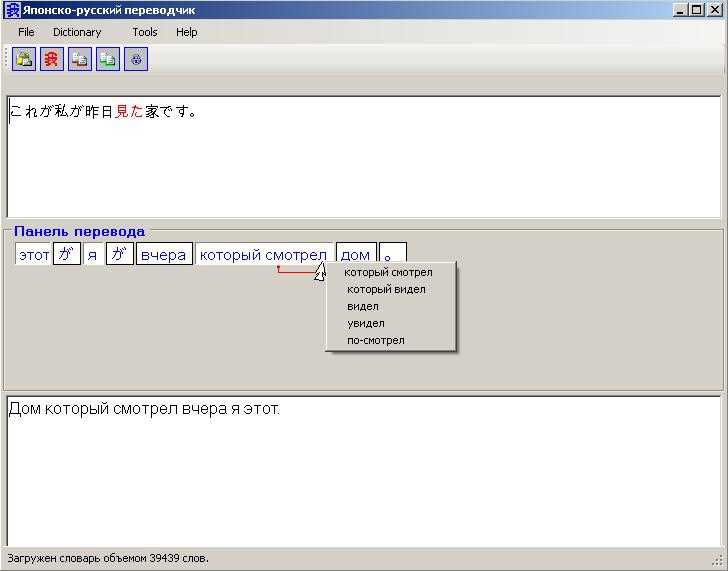Image resolution: width=728 pixels, height=571 pixels.
Task: Select 'по-смотрел' in the popup list
Action: [376, 340]
